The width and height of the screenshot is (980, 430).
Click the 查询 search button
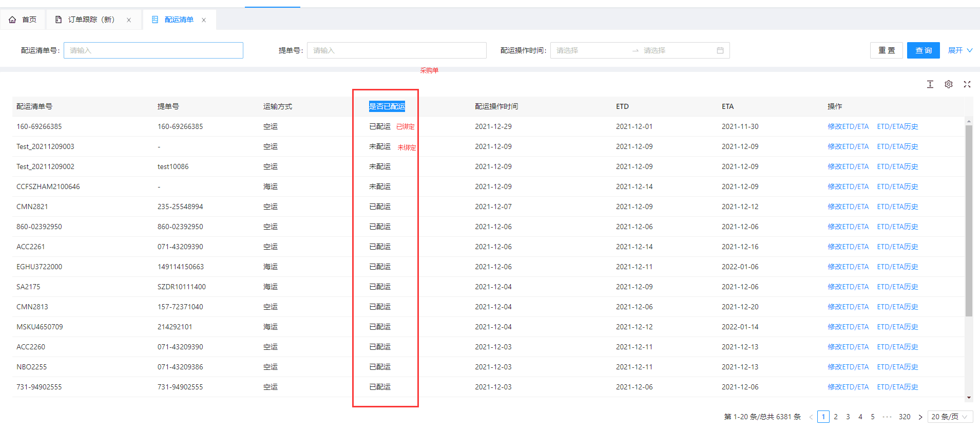click(x=923, y=50)
